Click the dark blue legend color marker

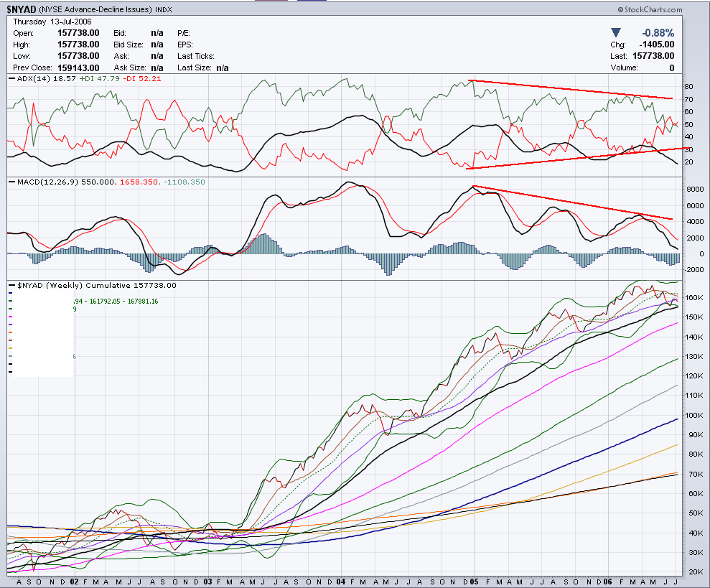tap(10, 293)
